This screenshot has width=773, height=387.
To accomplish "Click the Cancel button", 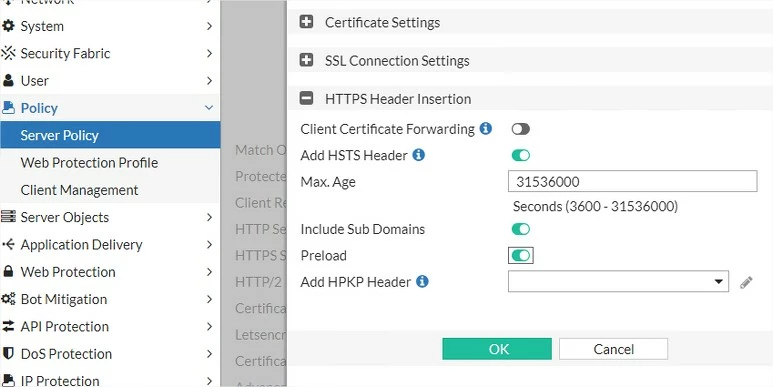I will (613, 349).
